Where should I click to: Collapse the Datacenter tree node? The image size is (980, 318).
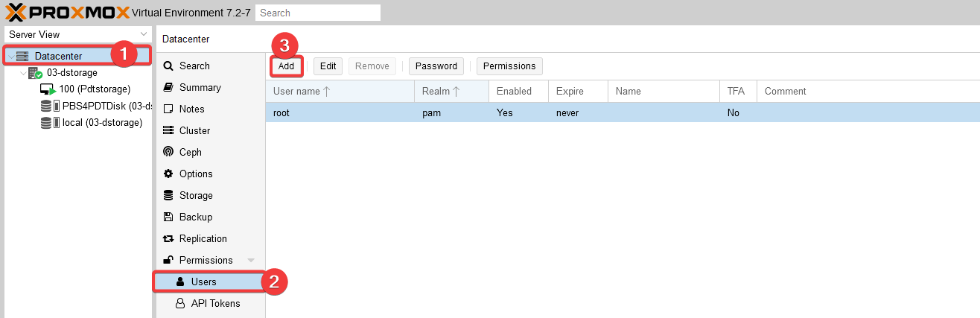(x=10, y=57)
